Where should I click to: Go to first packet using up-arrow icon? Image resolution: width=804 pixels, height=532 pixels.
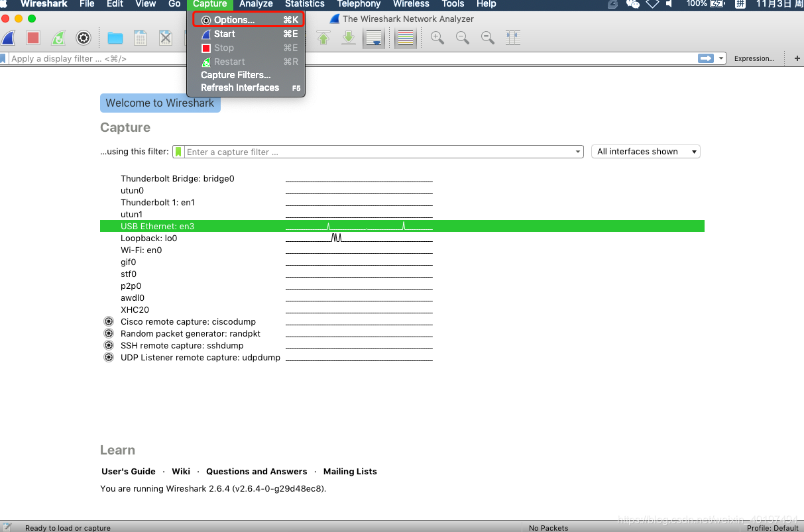pos(323,38)
